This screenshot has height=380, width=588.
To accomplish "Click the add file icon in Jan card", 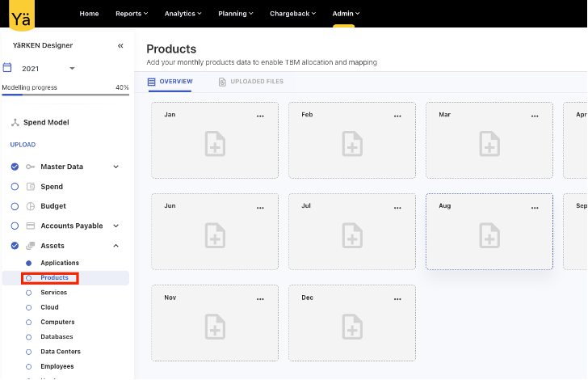I will point(215,144).
